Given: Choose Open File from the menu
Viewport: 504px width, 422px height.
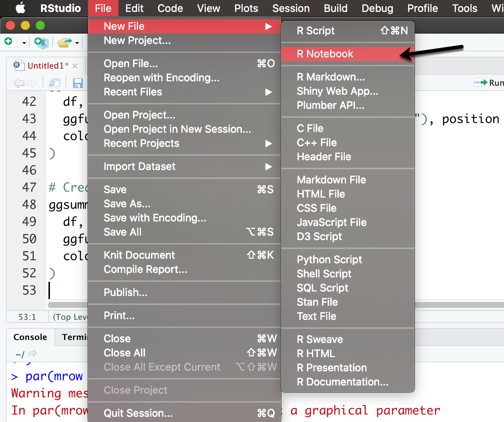Looking at the screenshot, I should pyautogui.click(x=184, y=63).
